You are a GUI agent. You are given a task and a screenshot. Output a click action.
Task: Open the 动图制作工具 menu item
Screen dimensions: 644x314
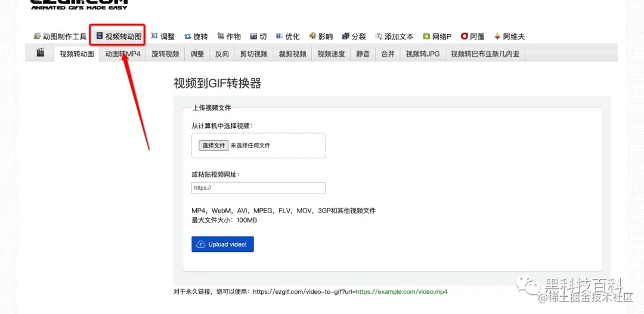click(x=60, y=36)
